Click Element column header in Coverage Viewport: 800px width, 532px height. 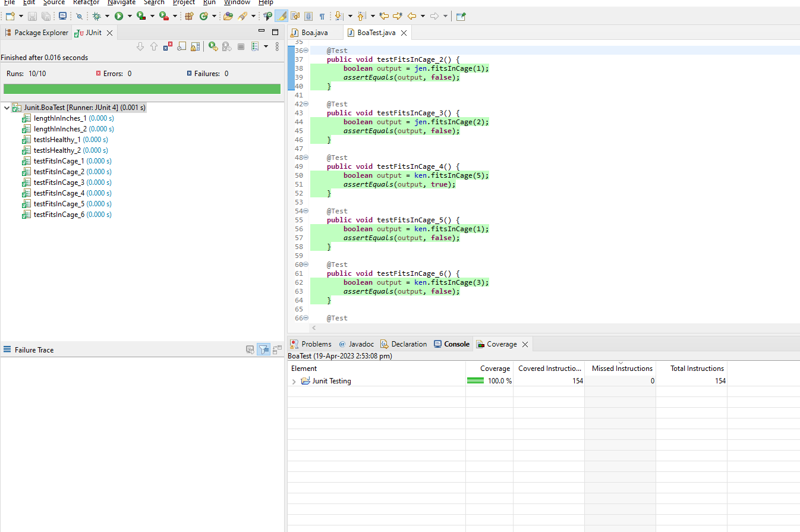(376, 369)
